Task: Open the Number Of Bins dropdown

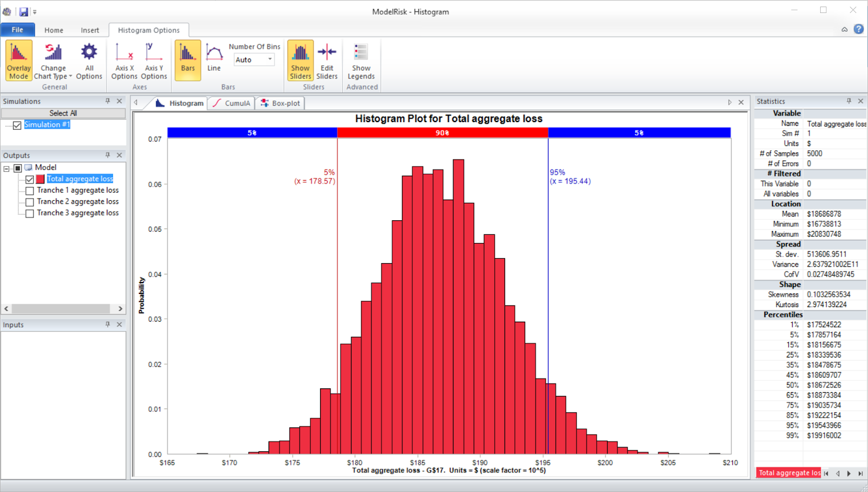Action: tap(270, 60)
